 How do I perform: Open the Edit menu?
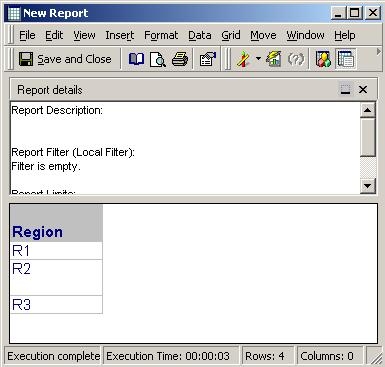tap(54, 35)
